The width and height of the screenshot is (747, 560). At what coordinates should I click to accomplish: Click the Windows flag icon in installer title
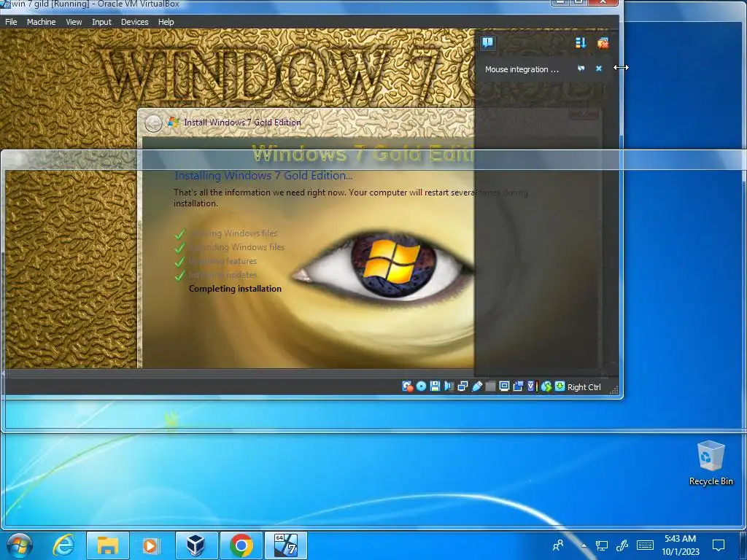(174, 122)
